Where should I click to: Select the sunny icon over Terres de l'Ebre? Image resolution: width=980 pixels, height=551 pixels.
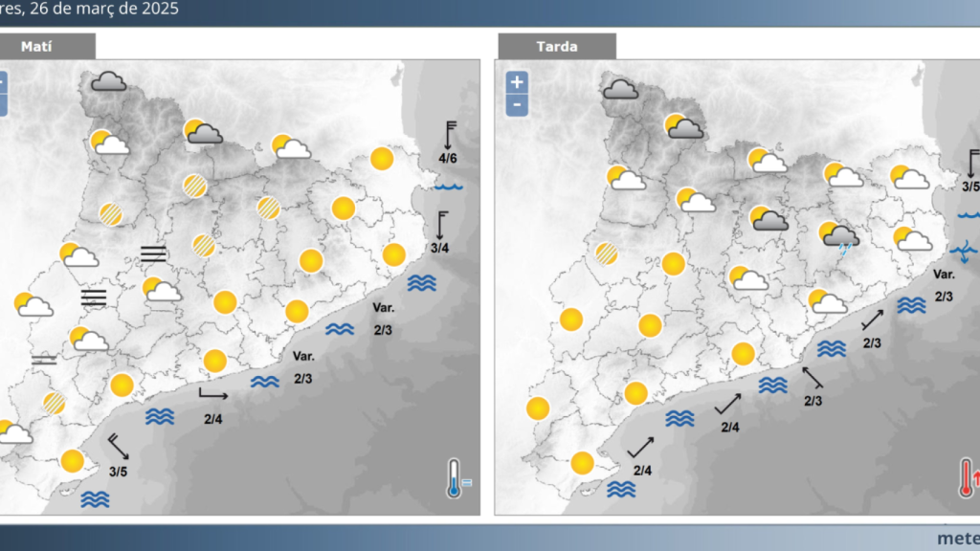coord(73,462)
